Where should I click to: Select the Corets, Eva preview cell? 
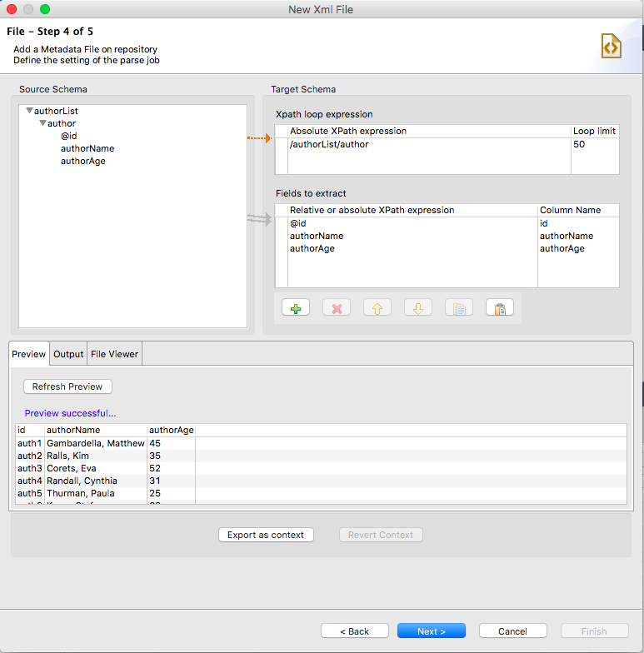pos(96,468)
